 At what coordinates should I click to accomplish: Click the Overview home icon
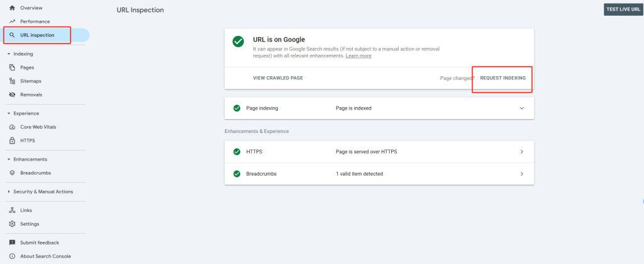click(12, 8)
